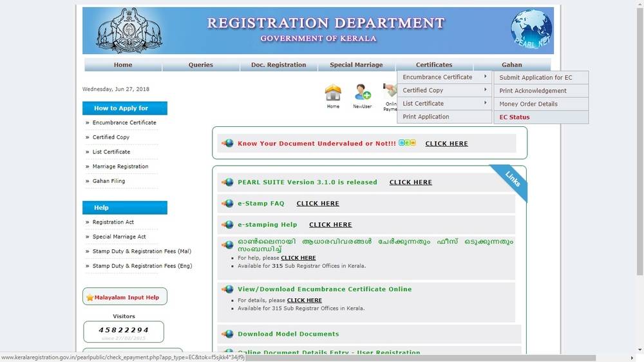Open Encumbrance Certificate how-to-apply sidebar link

124,122
